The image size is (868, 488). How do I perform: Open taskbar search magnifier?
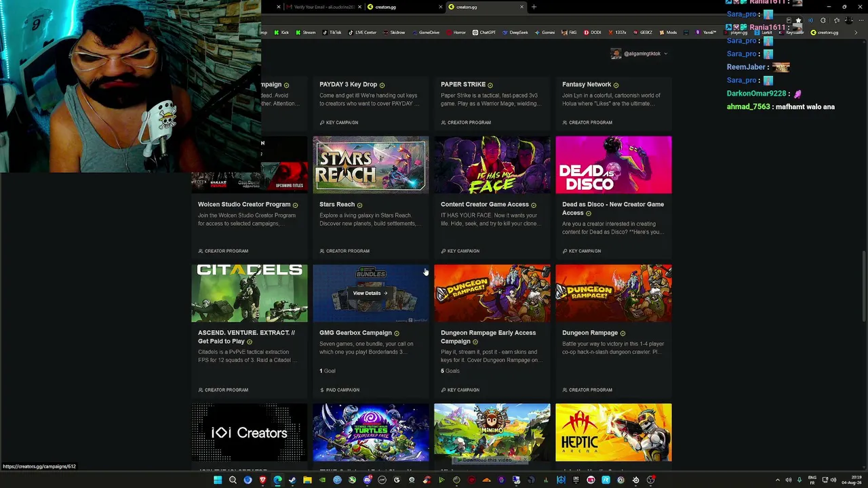click(233, 480)
